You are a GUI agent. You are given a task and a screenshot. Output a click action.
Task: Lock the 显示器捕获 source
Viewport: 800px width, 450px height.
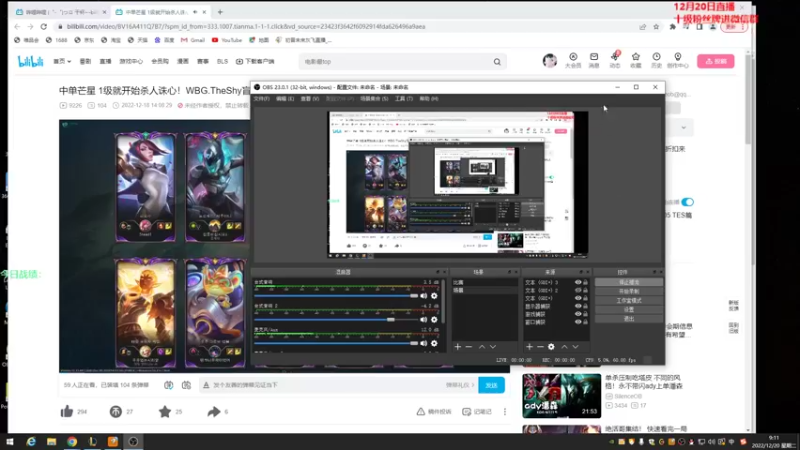[x=586, y=306]
